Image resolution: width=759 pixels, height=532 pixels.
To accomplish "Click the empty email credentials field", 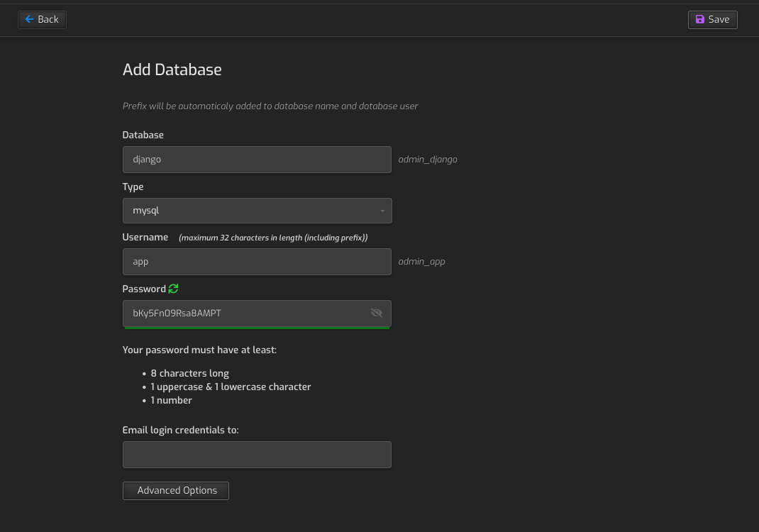I will [257, 455].
